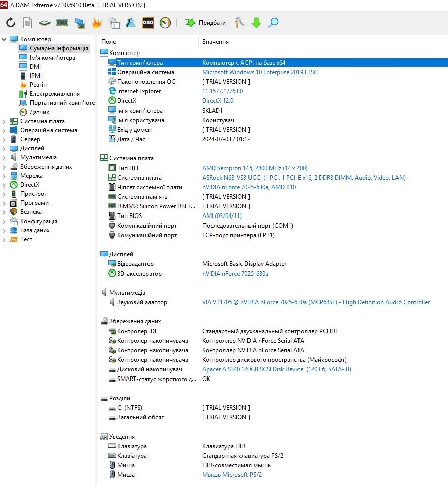Viewport: 448px width, 486px height.
Task: Expand the Операційна система tree node
Action: click(x=4, y=130)
